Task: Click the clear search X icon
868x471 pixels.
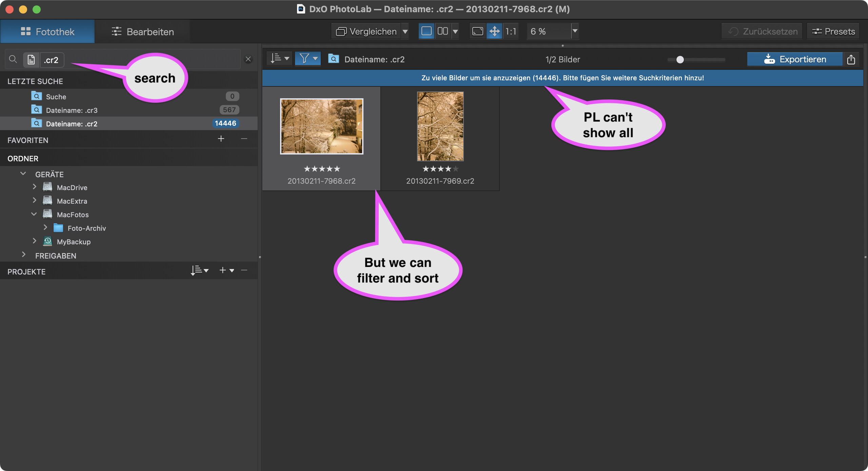Action: pyautogui.click(x=248, y=59)
